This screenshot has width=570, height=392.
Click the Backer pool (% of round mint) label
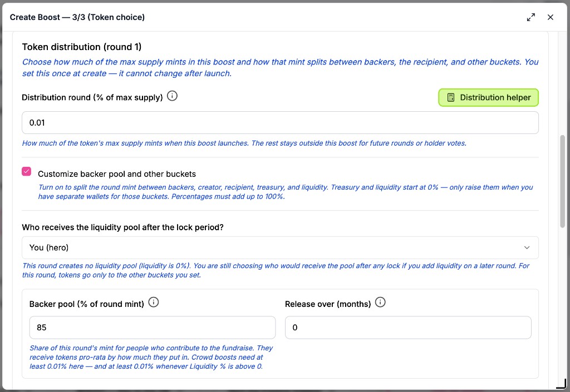(x=86, y=304)
